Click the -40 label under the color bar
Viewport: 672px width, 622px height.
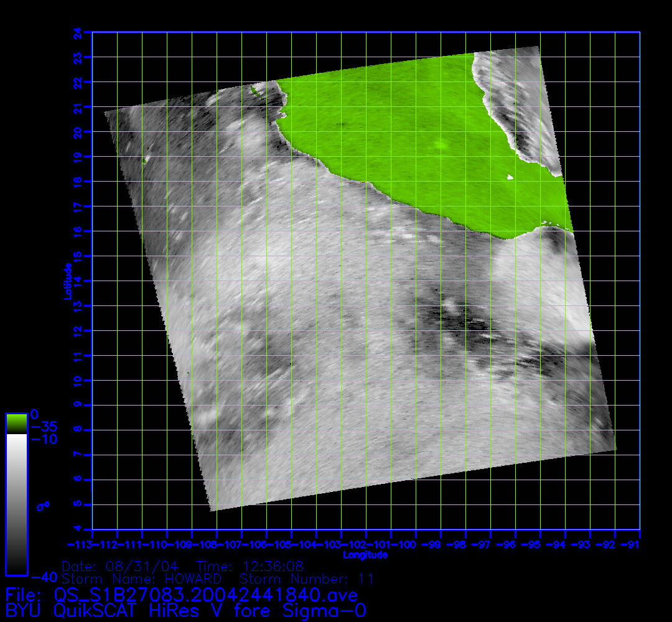click(43, 575)
